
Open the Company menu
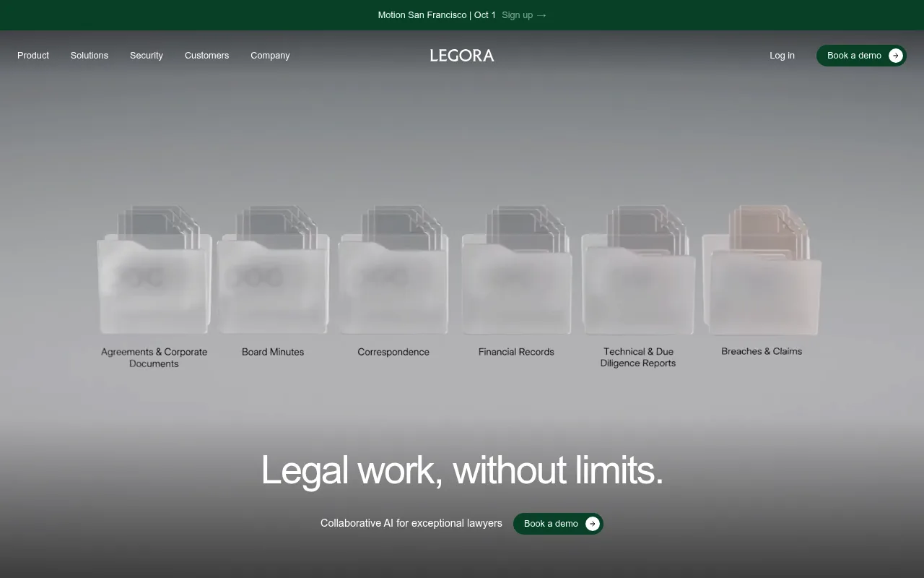[270, 56]
